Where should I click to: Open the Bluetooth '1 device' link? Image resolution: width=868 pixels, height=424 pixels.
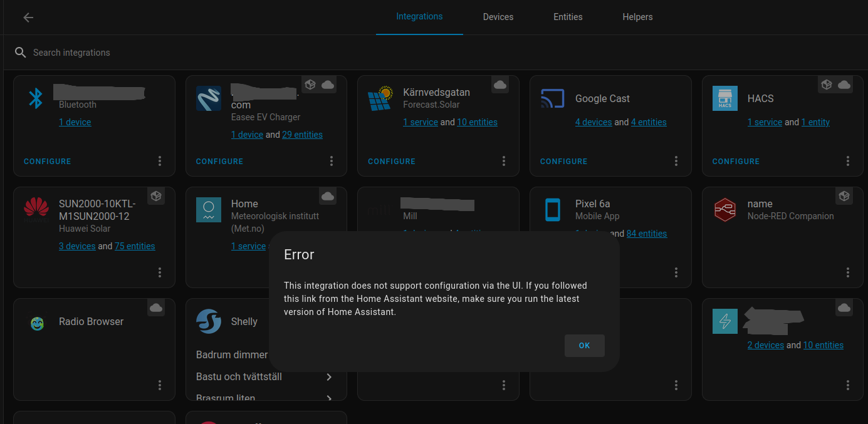[x=75, y=122]
